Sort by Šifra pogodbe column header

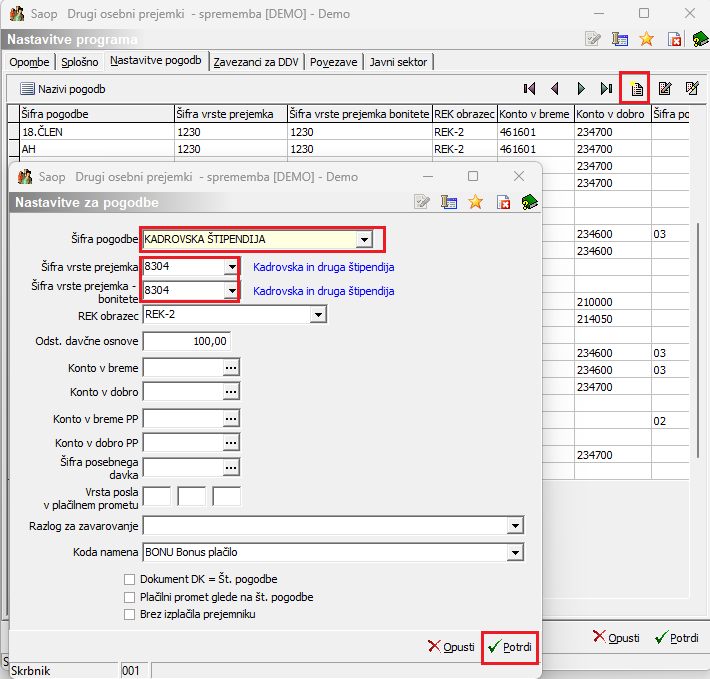point(97,114)
